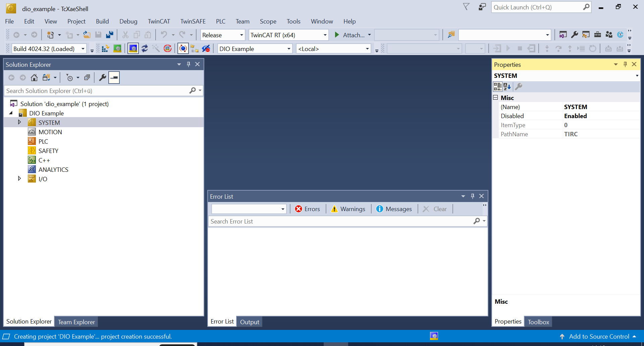
Task: Click the Activate Configuration toolbar icon
Action: pyautogui.click(x=105, y=49)
